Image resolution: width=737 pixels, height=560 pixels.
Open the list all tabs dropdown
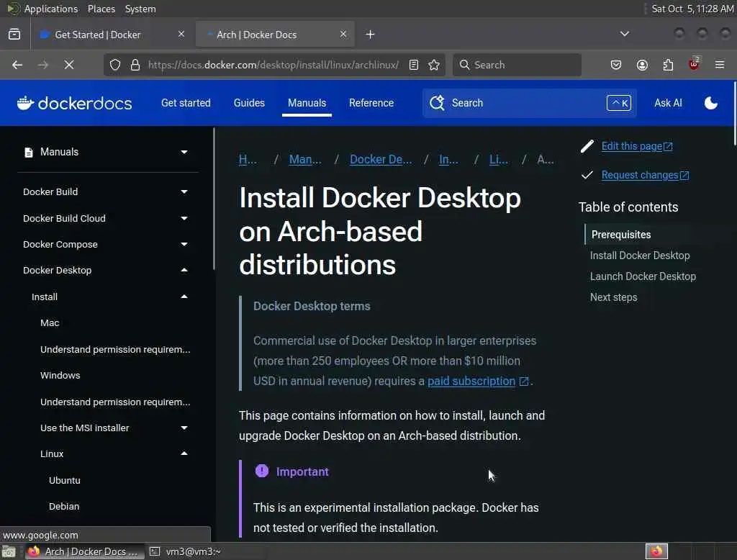click(x=624, y=34)
